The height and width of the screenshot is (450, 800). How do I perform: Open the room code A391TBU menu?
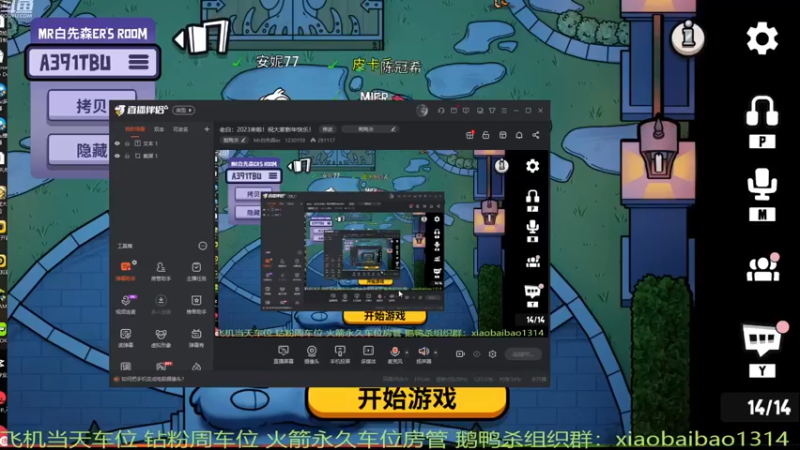138,62
